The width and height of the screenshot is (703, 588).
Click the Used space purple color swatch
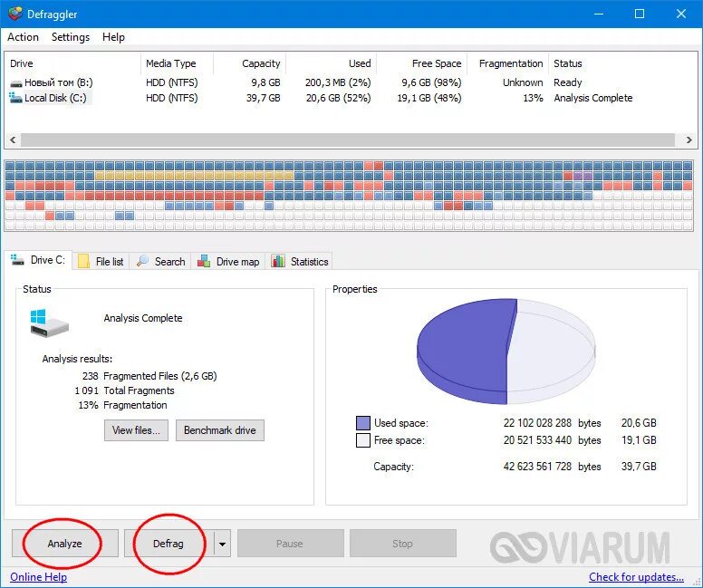(x=363, y=423)
